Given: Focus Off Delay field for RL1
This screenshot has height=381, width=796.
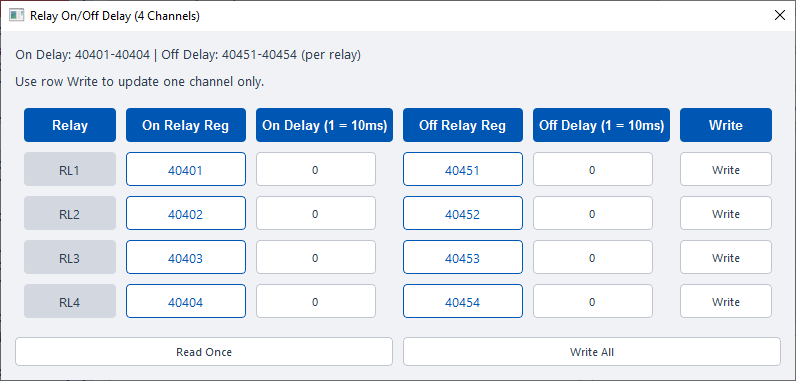Looking at the screenshot, I should pyautogui.click(x=593, y=169).
